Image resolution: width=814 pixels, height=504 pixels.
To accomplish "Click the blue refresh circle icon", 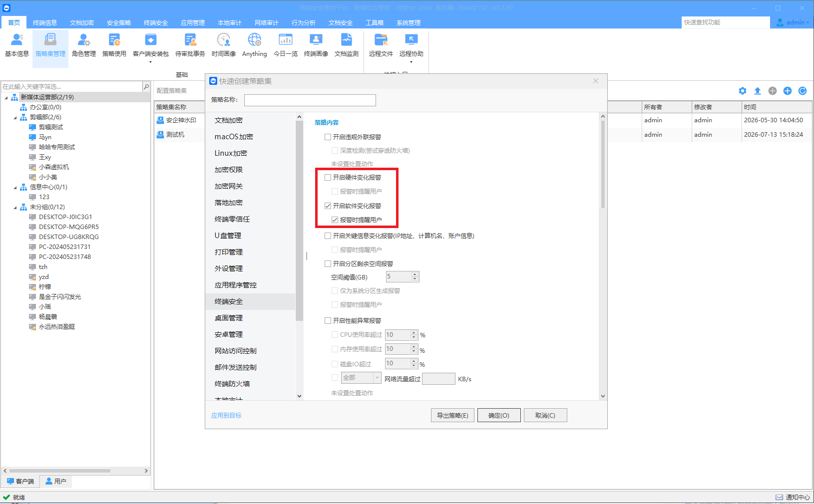I will [803, 91].
